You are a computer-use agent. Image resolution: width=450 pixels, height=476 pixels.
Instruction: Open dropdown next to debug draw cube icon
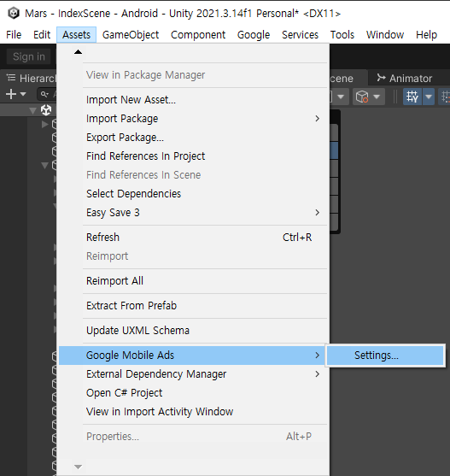[x=377, y=97]
